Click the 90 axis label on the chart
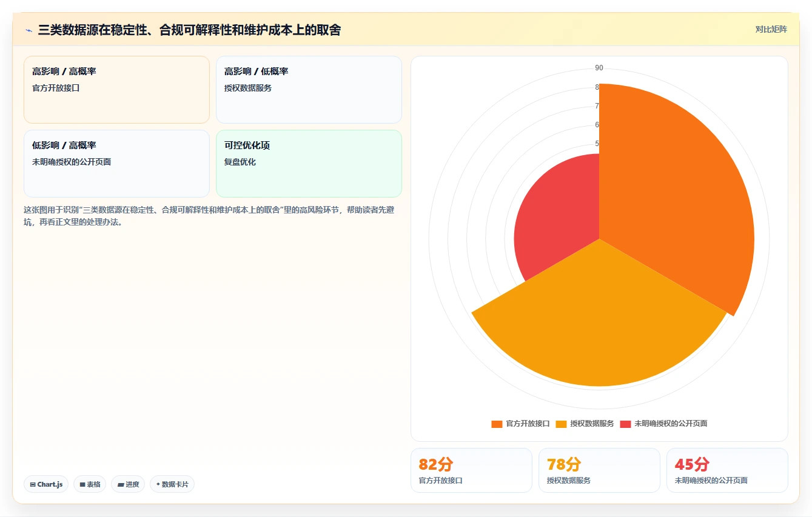This screenshot has height=517, width=812. (x=599, y=68)
